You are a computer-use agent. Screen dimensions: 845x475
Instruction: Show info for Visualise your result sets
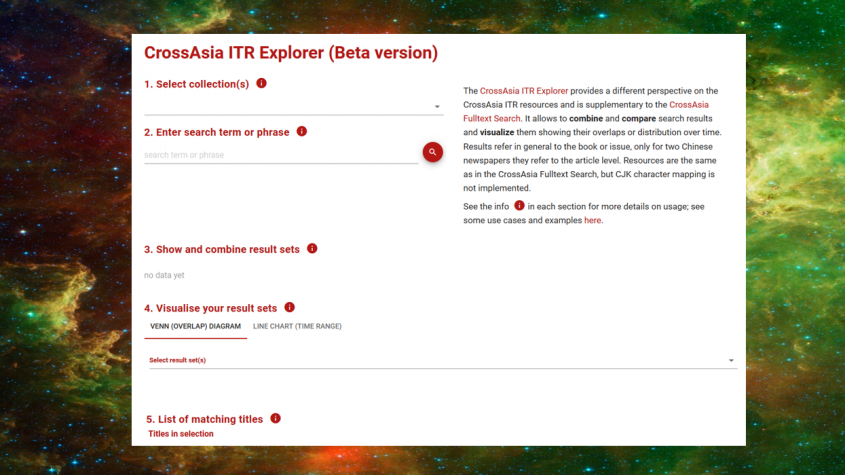coord(290,307)
